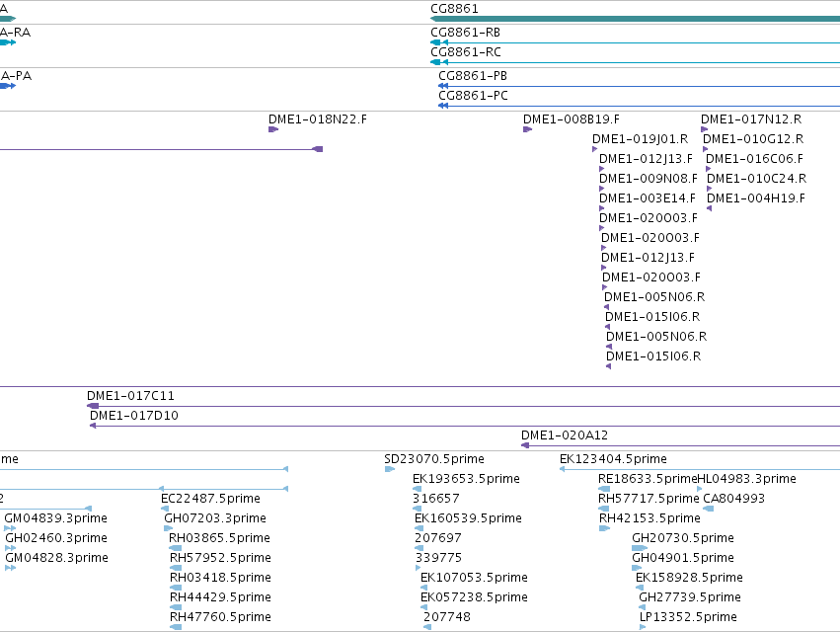The image size is (840, 632).
Task: Click the LP13352.5prime label
Action: point(688,617)
